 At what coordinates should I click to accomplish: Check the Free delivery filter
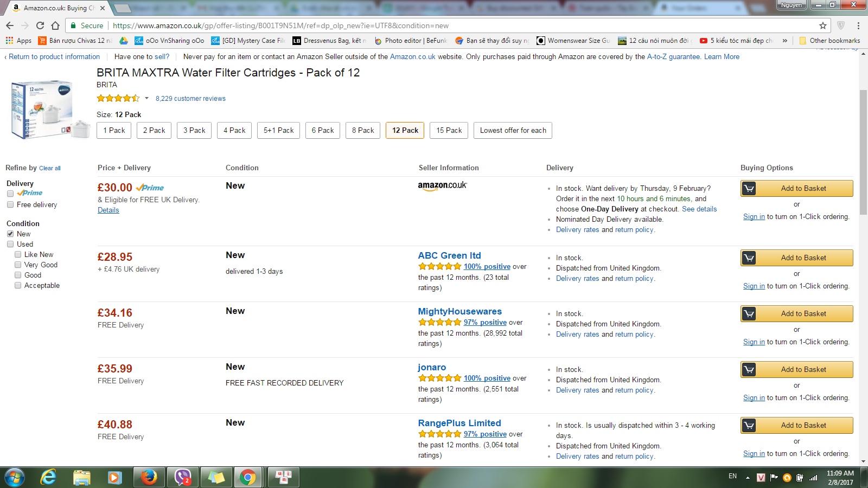[x=10, y=205]
